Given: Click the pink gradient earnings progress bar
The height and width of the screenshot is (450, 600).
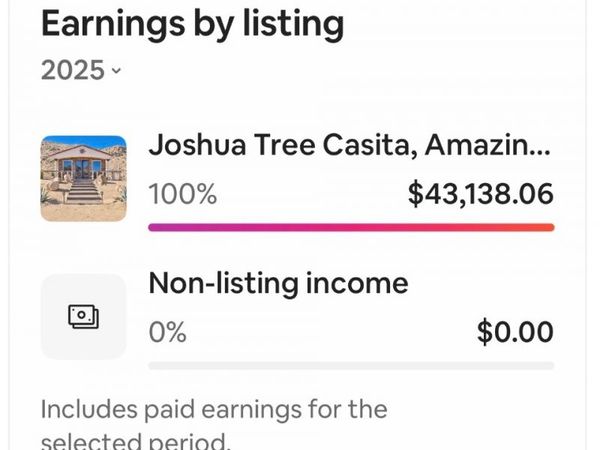Looking at the screenshot, I should 300,228.
